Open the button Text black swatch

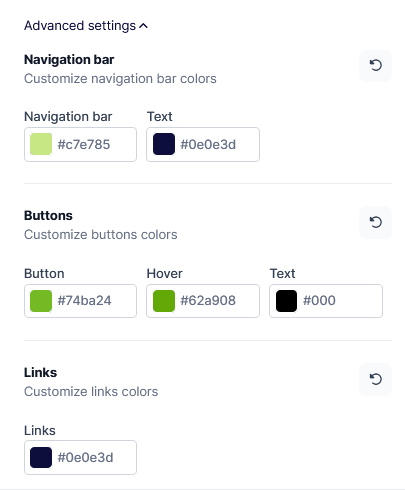(x=286, y=301)
